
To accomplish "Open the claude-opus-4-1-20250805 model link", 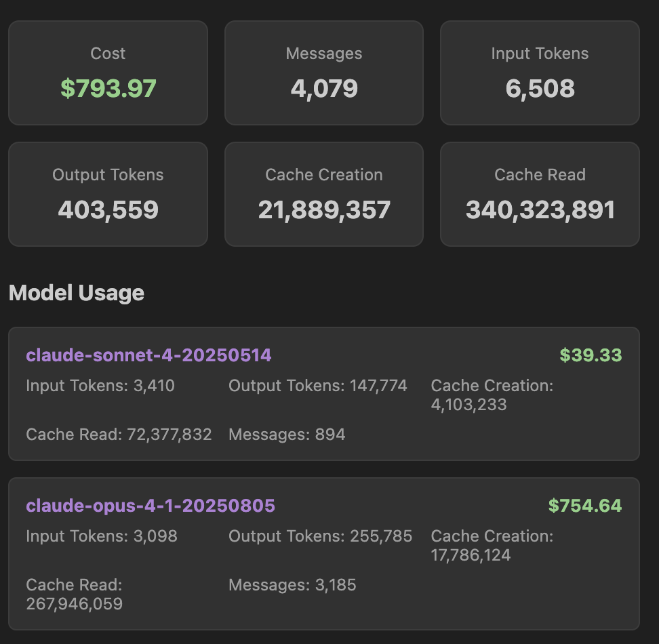I will [151, 506].
